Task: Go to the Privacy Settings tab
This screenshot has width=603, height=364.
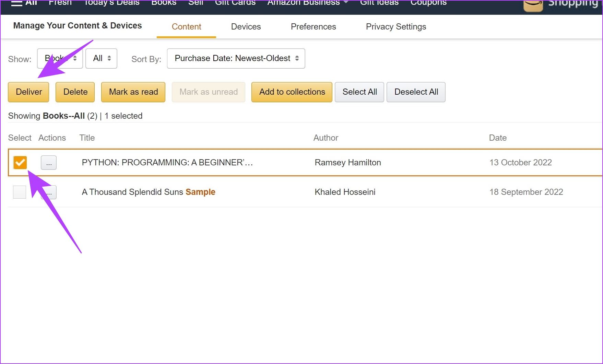Action: coord(396,27)
